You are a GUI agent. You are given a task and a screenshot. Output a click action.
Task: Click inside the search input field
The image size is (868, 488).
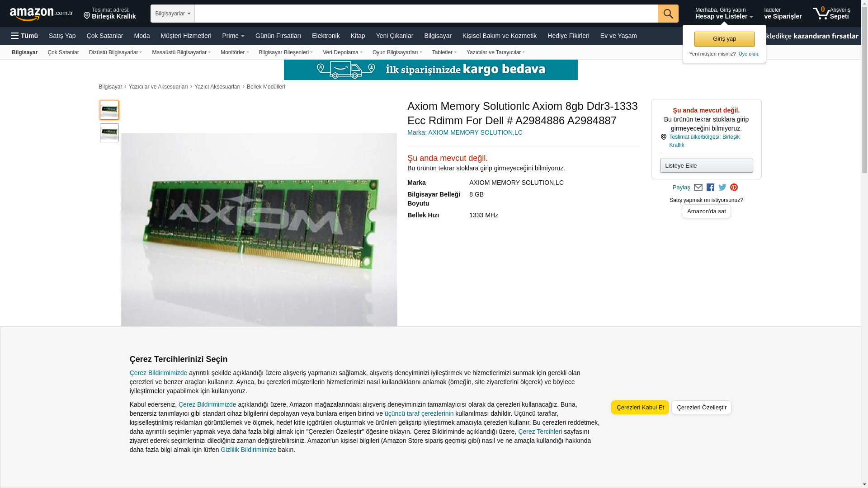[x=426, y=14]
